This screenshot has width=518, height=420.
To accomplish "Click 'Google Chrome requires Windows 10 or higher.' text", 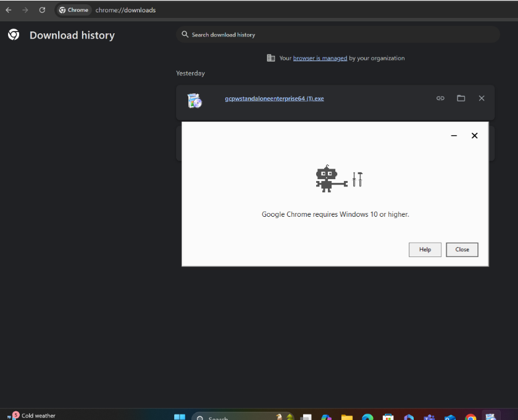I will (335, 214).
